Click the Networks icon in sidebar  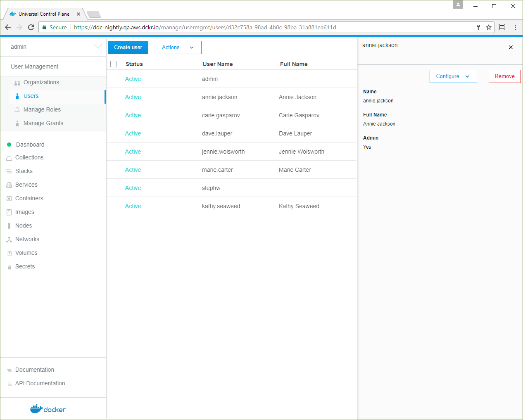[9, 240]
